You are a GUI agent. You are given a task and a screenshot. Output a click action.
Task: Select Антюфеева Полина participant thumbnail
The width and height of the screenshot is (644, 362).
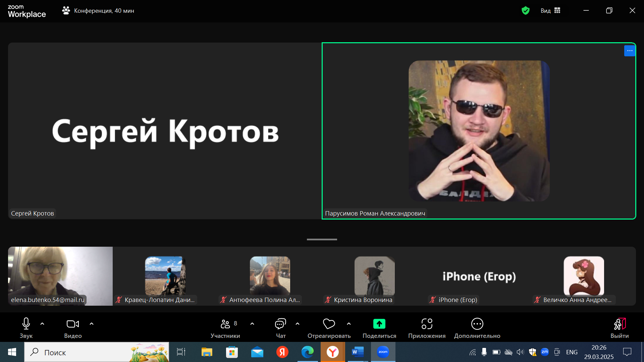click(x=270, y=276)
